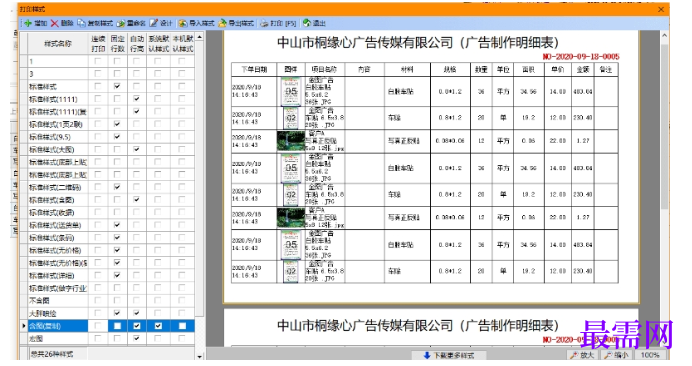Click the 复制样式 copy-style toolbar icon

tap(81, 23)
